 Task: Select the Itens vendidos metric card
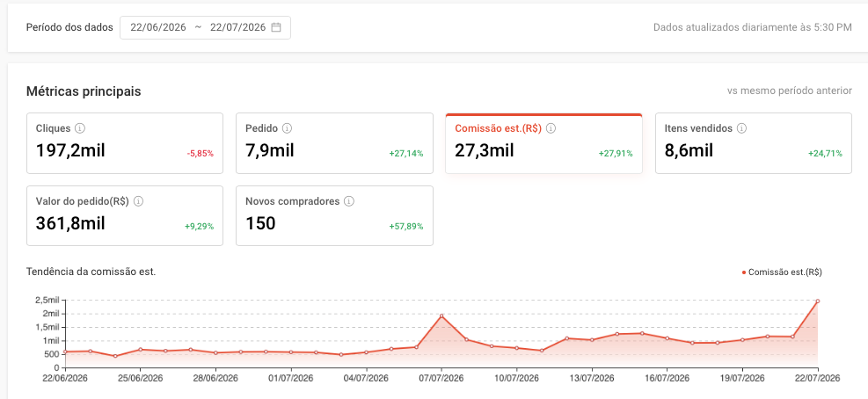coord(754,143)
